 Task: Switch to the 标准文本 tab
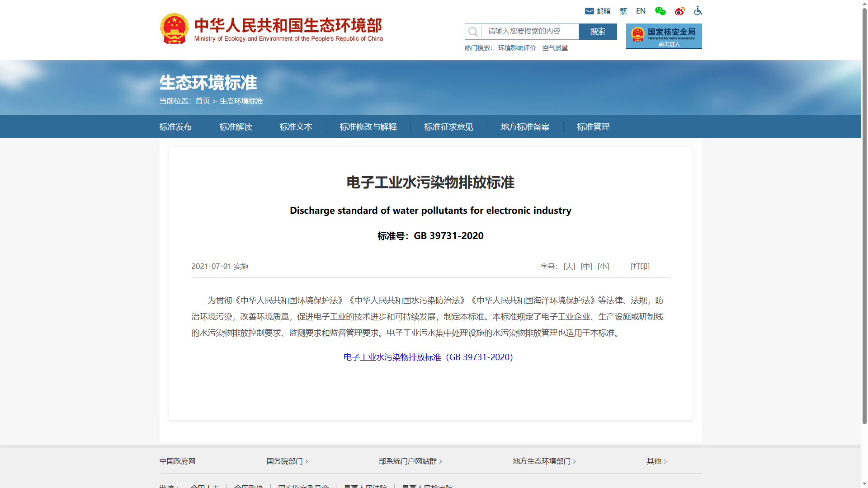click(296, 127)
